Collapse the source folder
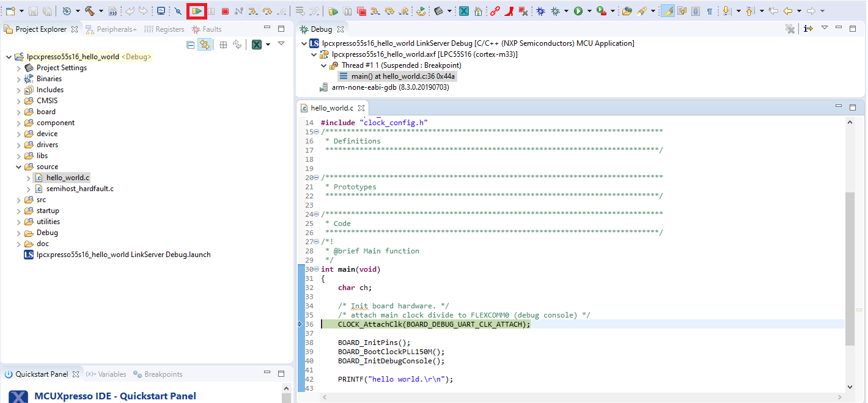 tap(19, 167)
